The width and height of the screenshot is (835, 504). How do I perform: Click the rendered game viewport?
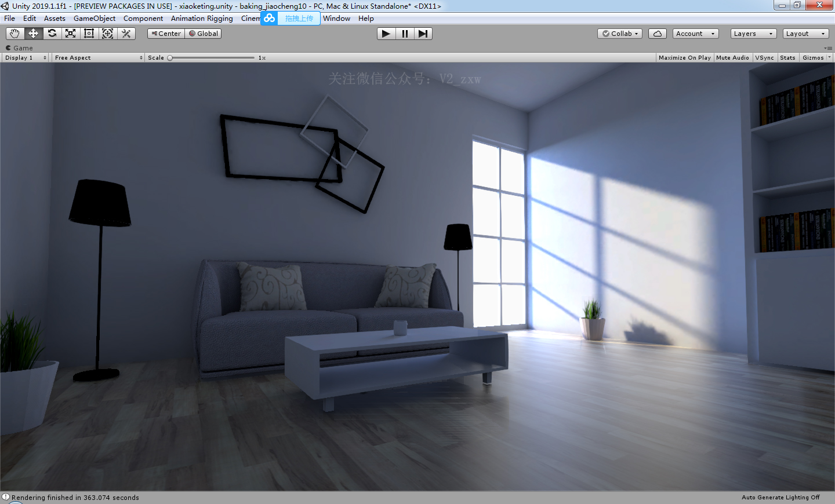coord(418,277)
